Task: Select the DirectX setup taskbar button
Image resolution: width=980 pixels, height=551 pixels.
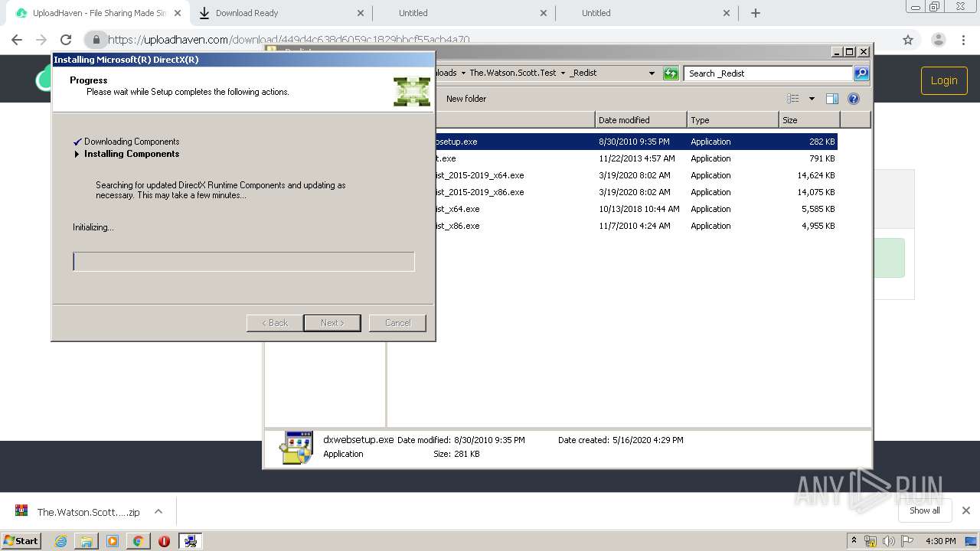Action: click(x=191, y=541)
